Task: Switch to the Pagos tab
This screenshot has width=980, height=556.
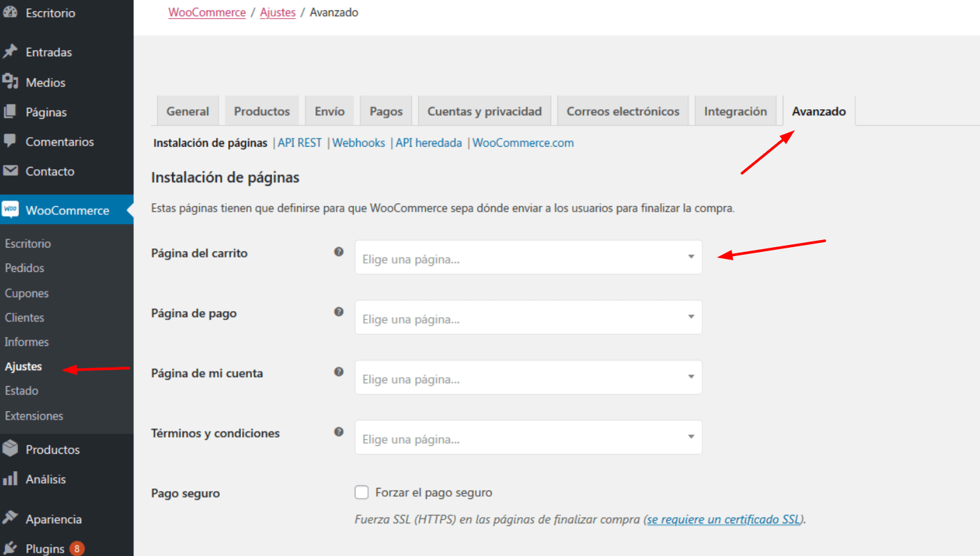Action: click(386, 111)
